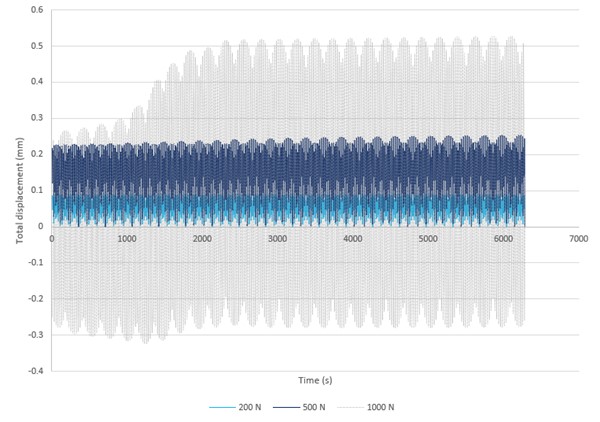Select the 1000 tick label on time axis
The height and width of the screenshot is (422, 600).
click(x=127, y=239)
